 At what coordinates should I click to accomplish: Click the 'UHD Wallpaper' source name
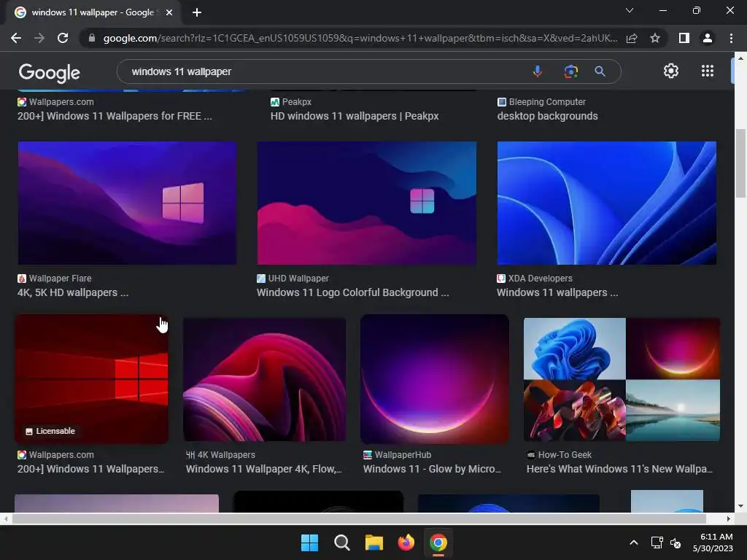coord(298,278)
